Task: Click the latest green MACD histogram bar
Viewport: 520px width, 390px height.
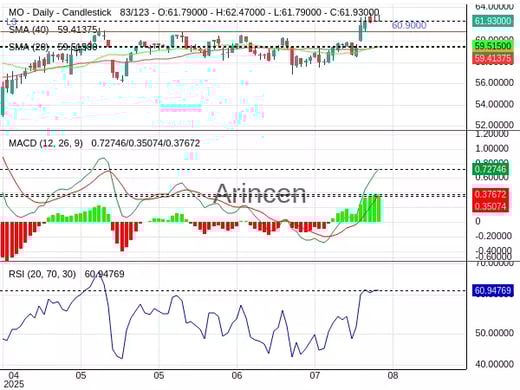Action: (378, 209)
